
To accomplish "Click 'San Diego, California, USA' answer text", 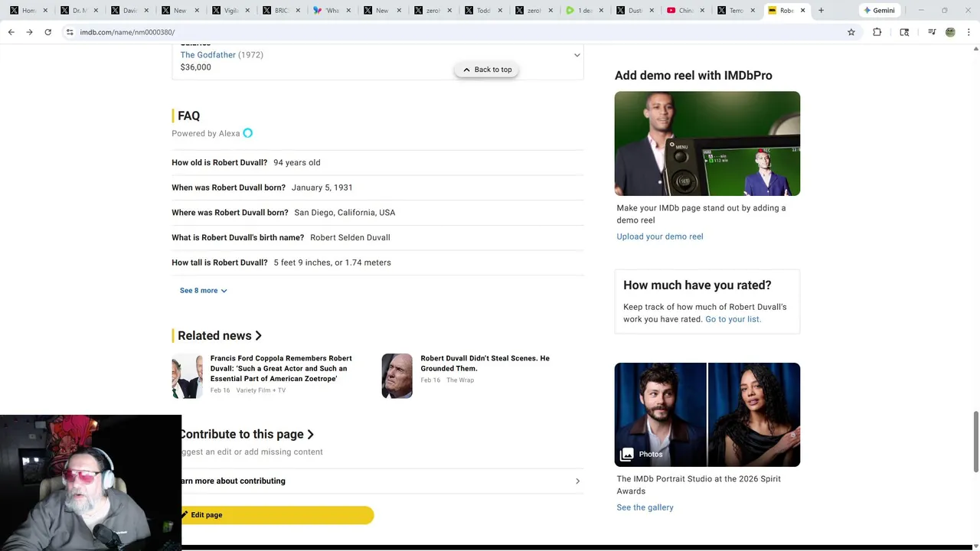I will tap(345, 213).
